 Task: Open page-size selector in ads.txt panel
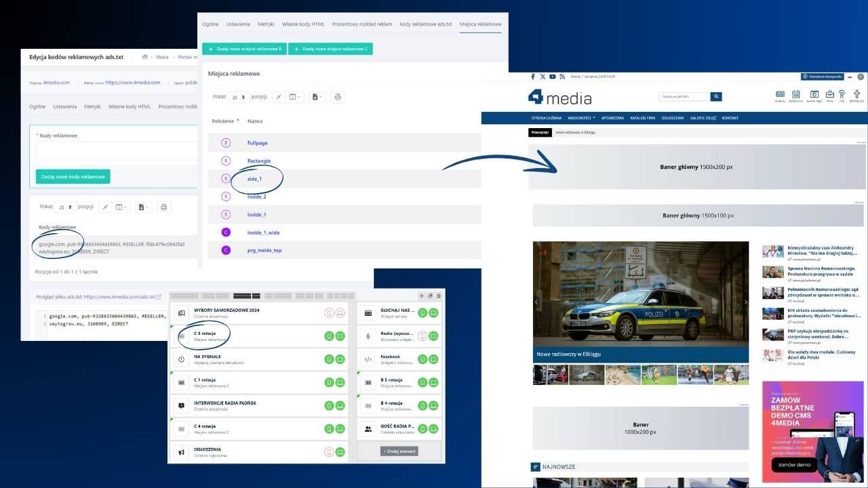[x=65, y=207]
